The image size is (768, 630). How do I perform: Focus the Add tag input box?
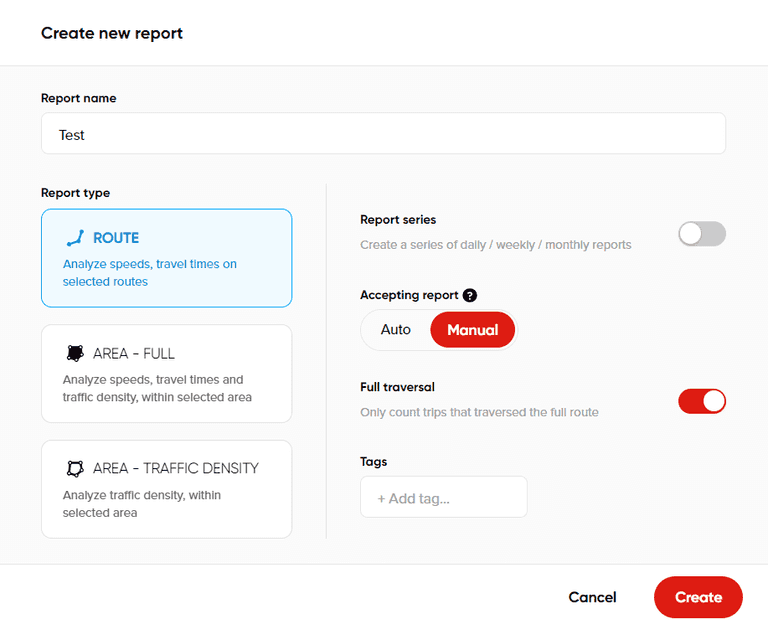point(443,497)
